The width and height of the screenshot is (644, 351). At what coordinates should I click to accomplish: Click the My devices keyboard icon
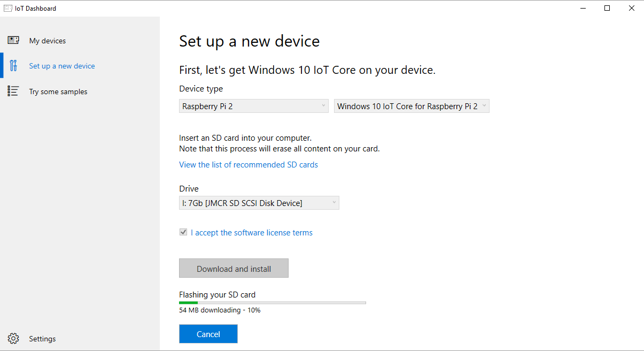click(x=13, y=40)
